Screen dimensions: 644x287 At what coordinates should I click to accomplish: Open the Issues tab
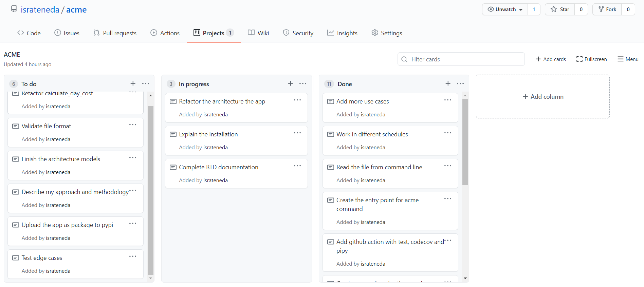pos(67,33)
